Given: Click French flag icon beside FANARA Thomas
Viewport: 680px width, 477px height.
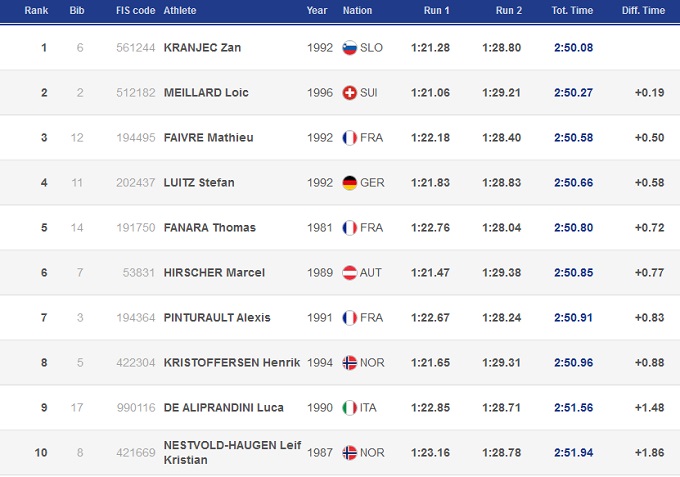Looking at the screenshot, I should [x=349, y=228].
